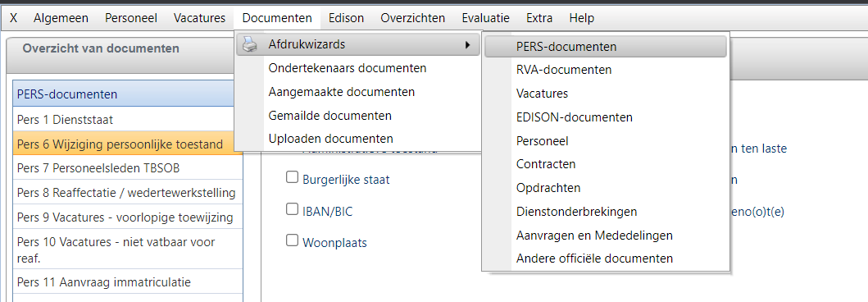
Task: Select Uploaden documenten
Action: [357, 139]
